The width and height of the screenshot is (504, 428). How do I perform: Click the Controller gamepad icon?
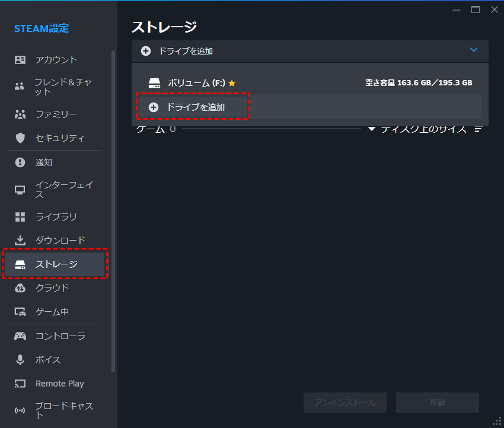(20, 336)
